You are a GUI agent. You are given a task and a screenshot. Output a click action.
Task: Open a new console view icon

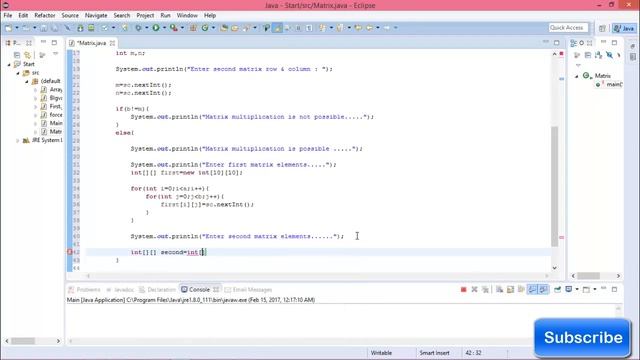click(586, 289)
